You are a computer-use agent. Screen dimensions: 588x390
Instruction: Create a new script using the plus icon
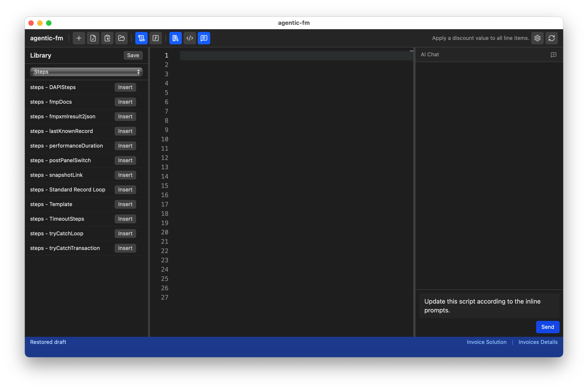[x=79, y=38]
